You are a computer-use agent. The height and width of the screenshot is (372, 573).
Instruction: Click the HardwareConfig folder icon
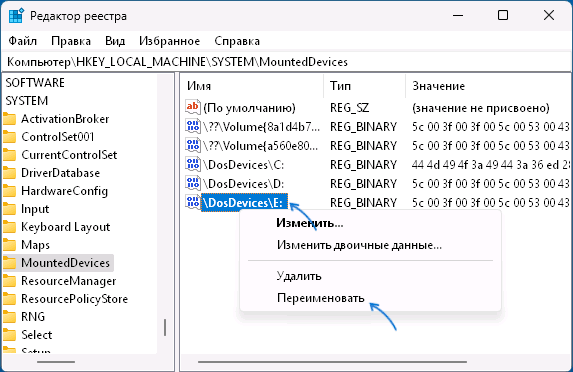(10, 191)
